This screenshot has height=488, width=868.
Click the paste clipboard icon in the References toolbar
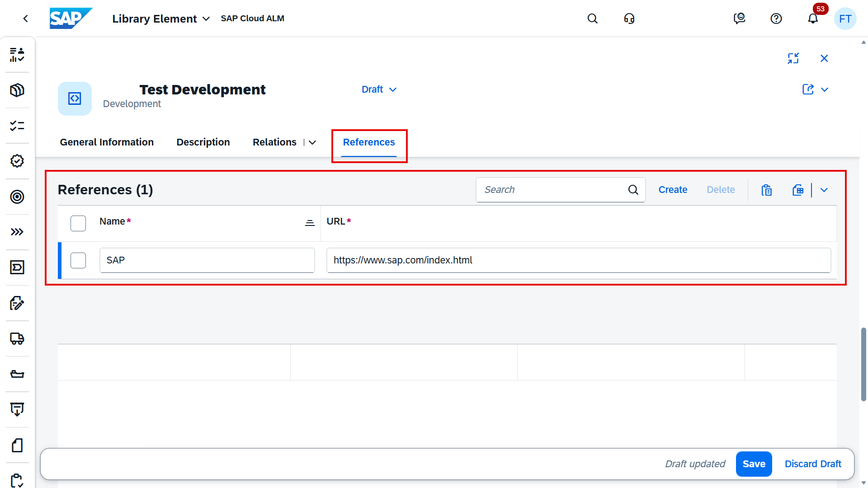pos(767,190)
